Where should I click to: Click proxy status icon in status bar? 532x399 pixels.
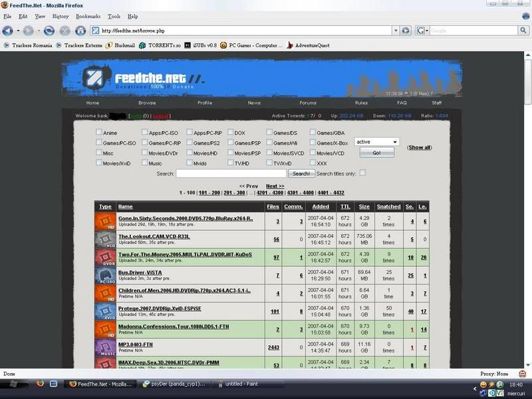point(522,374)
